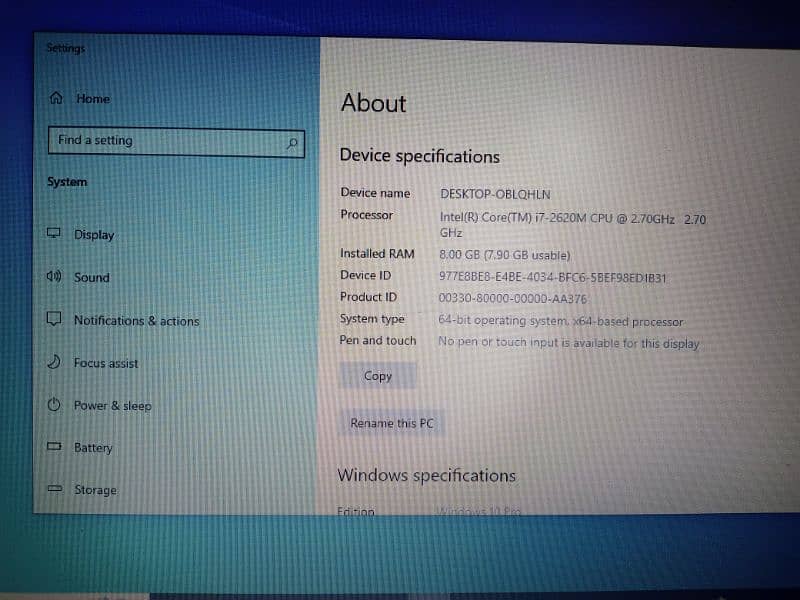Image resolution: width=800 pixels, height=600 pixels.
Task: Select the Sound text label
Action: pos(92,278)
